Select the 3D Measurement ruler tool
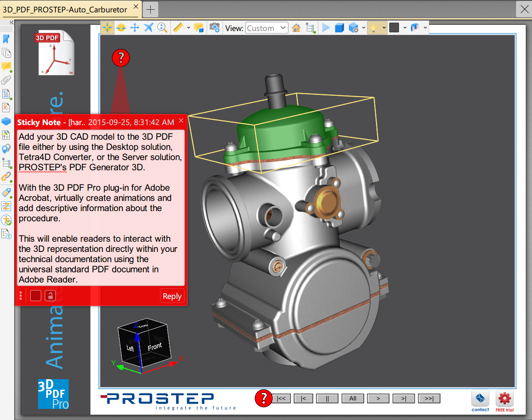 [x=178, y=28]
